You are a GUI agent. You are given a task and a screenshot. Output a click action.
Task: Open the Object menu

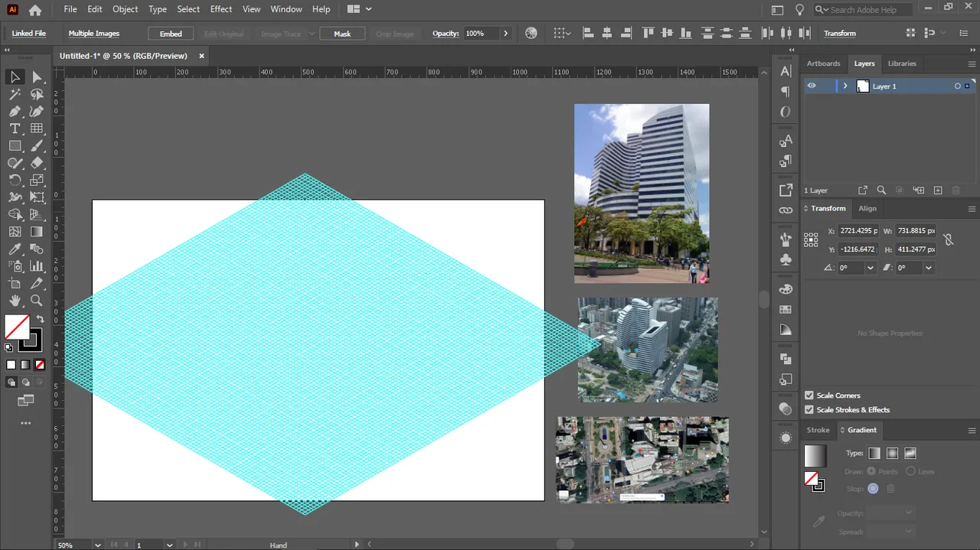point(125,9)
